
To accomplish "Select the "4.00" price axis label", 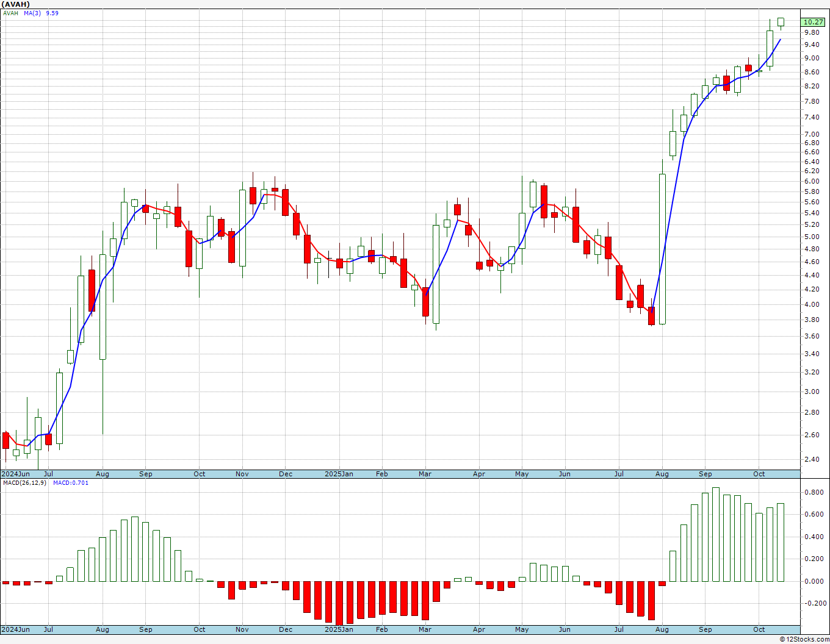I will [812, 304].
